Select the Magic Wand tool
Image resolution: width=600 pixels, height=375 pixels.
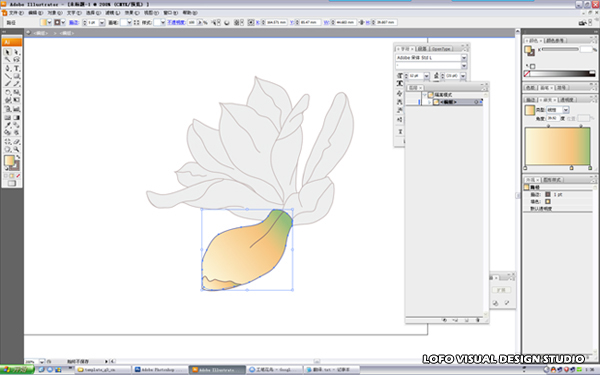click(8, 60)
